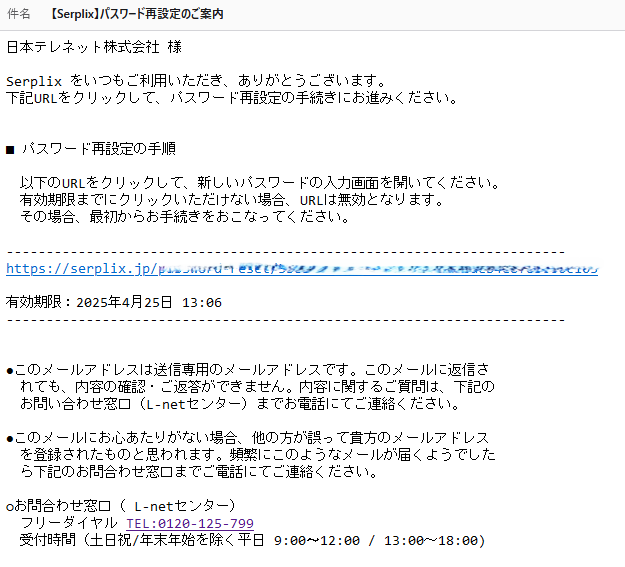This screenshot has height=567, width=625.
Task: Click the line を登録されたものと思われます
Action: [257, 455]
